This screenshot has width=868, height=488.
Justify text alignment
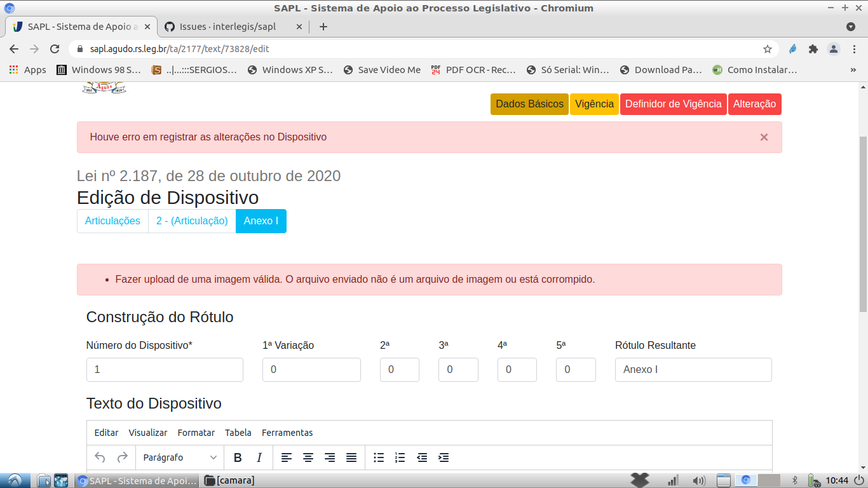pyautogui.click(x=351, y=457)
